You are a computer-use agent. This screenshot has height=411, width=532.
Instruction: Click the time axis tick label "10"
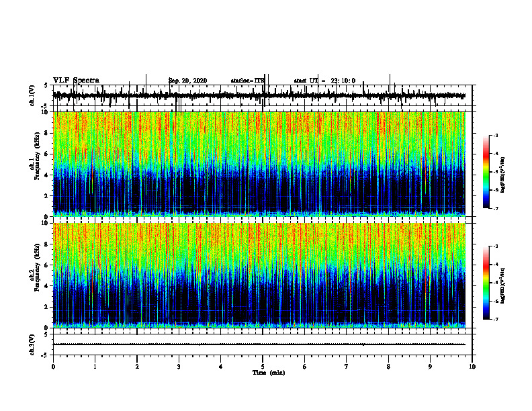[x=472, y=367]
